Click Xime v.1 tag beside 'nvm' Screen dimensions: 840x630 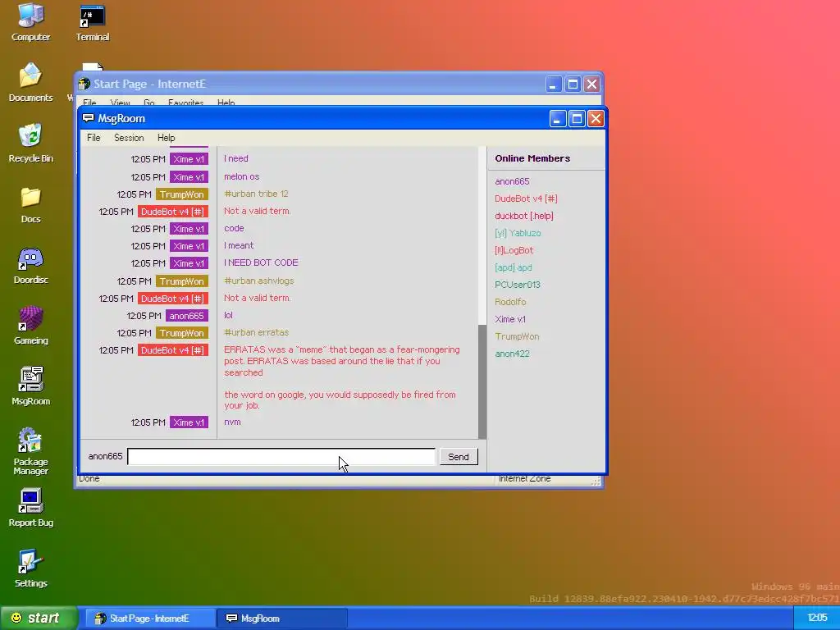pyautogui.click(x=189, y=422)
